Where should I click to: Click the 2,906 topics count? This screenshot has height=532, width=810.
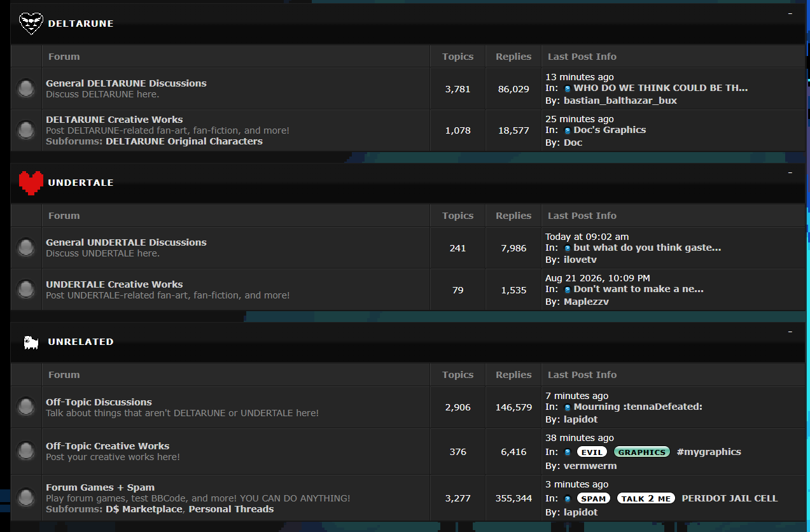point(458,407)
